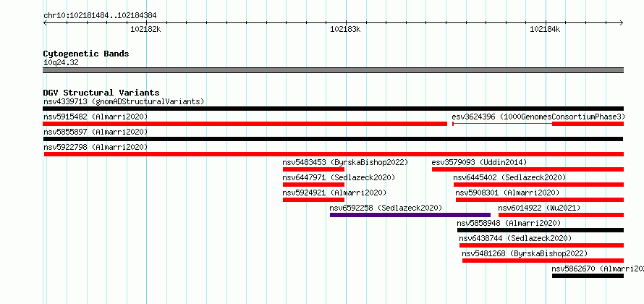Open the nsv5922798 (Almarri2020) label
644x304 pixels.
96,147
